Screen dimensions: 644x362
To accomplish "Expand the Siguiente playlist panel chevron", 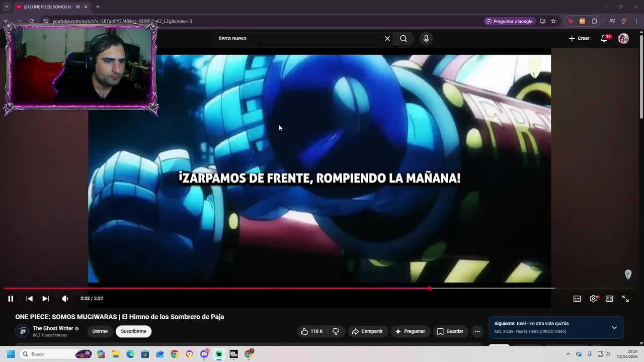I will 614,327.
